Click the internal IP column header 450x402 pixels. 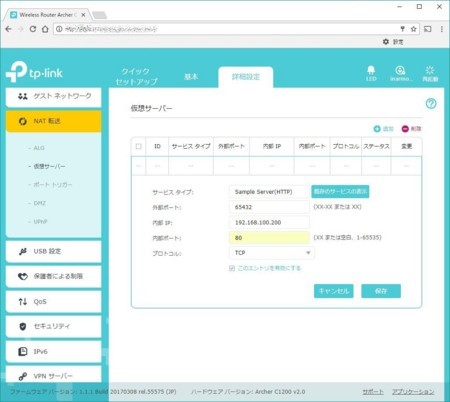click(272, 146)
